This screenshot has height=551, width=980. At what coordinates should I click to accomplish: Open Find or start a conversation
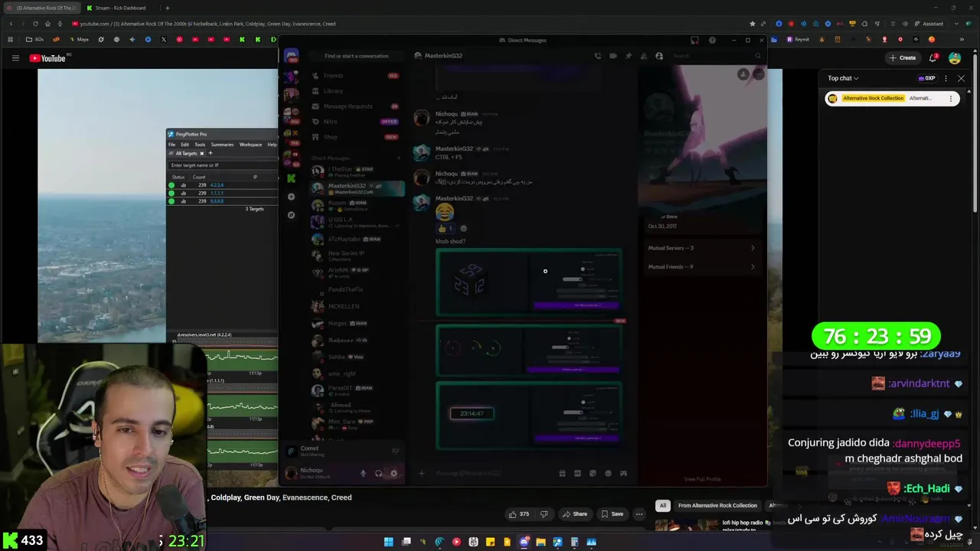click(356, 56)
